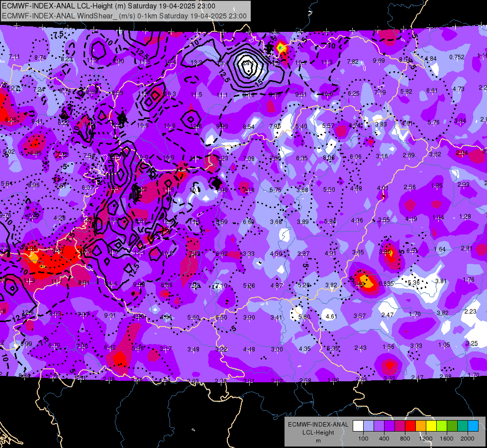The height and width of the screenshot is (448, 487).
Task: Click the '3.57' grid value
Action: (360, 316)
